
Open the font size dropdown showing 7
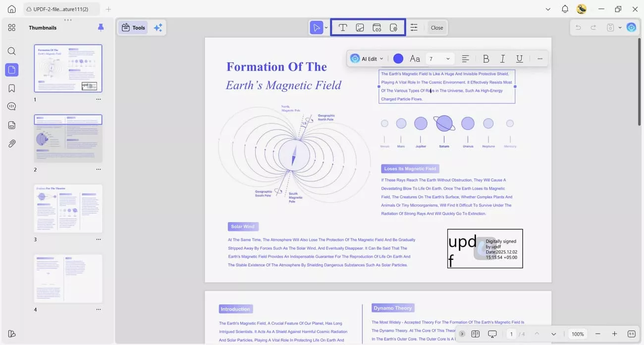tap(440, 58)
